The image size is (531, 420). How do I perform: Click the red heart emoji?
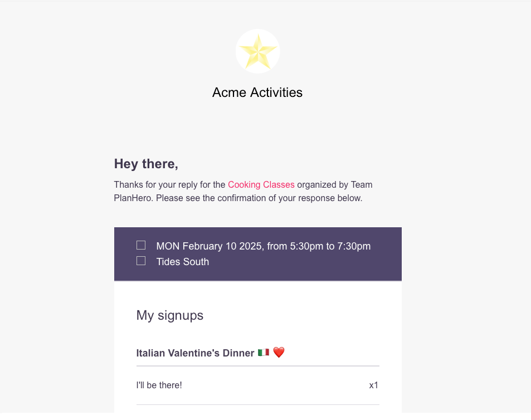[279, 353]
